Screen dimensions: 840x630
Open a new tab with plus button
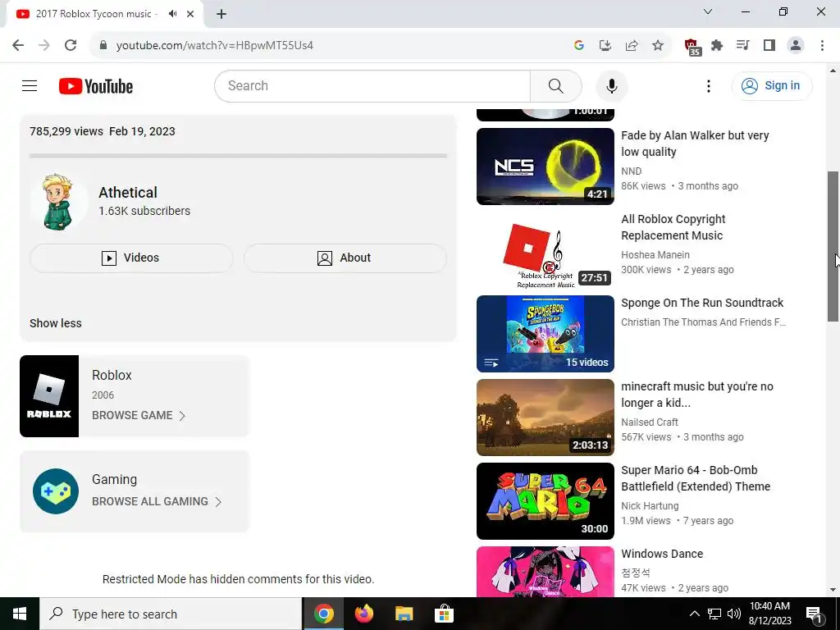tap(221, 14)
